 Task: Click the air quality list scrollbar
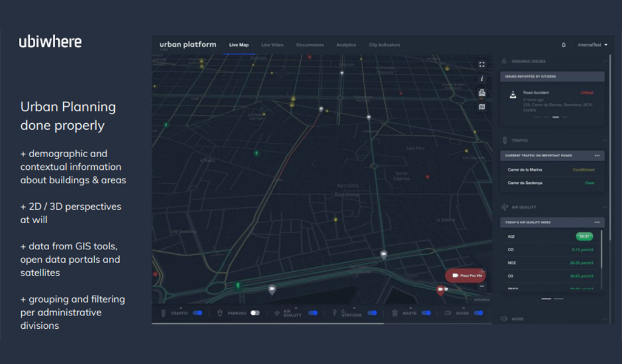point(602,249)
